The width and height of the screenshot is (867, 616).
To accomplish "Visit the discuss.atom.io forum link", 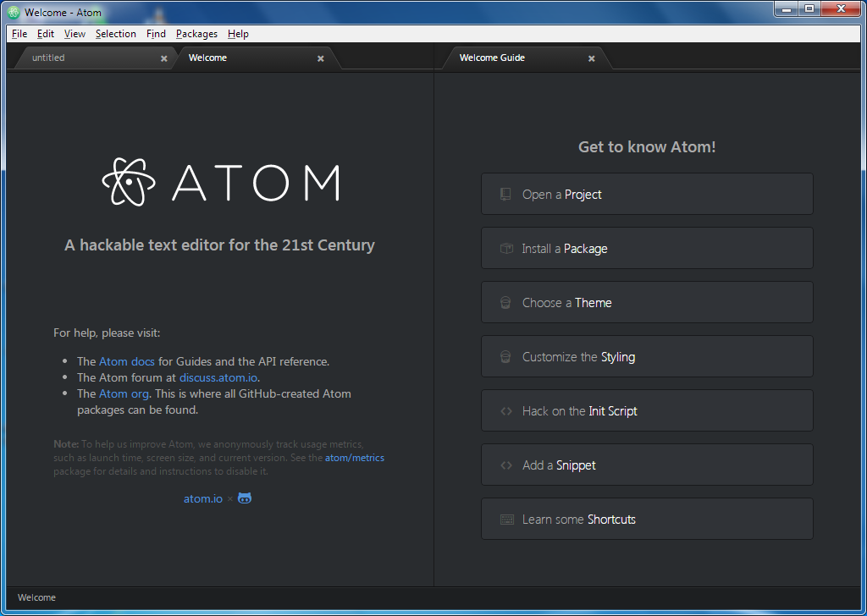I will pos(219,377).
